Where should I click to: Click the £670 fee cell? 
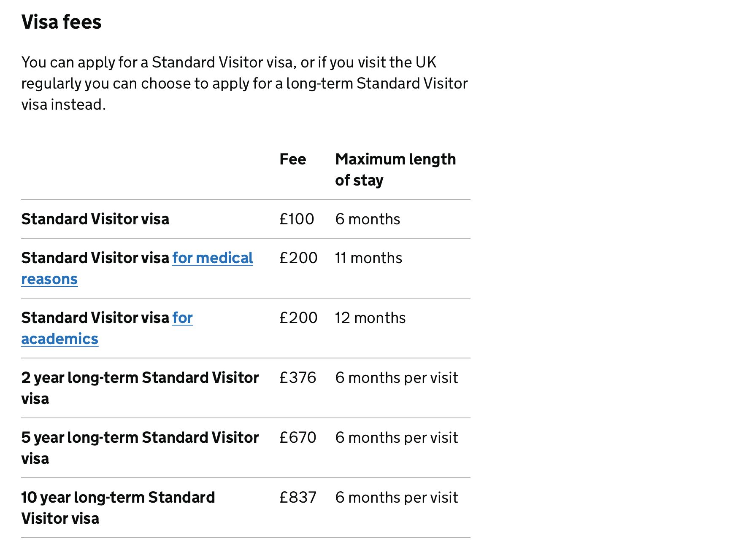point(297,438)
